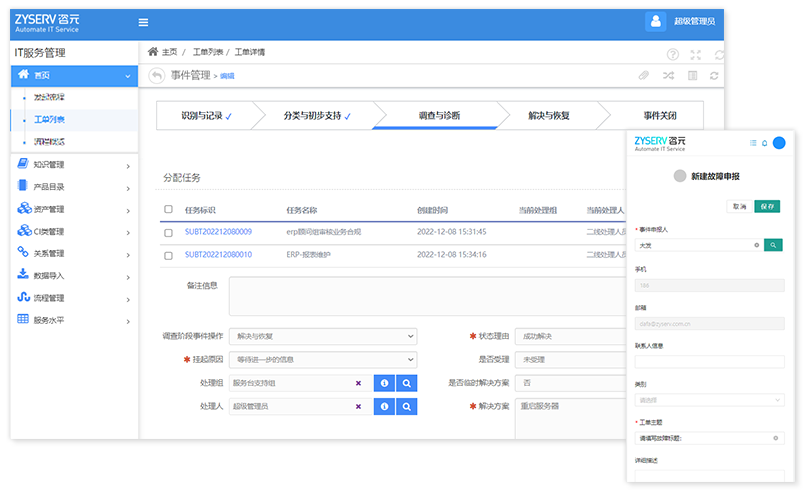Expand the 知识管理 sidebar menu

click(74, 165)
